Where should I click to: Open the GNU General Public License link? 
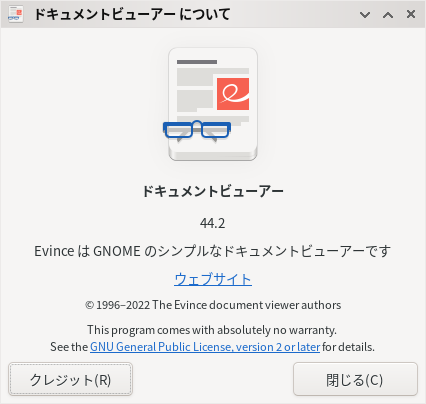pyautogui.click(x=205, y=347)
